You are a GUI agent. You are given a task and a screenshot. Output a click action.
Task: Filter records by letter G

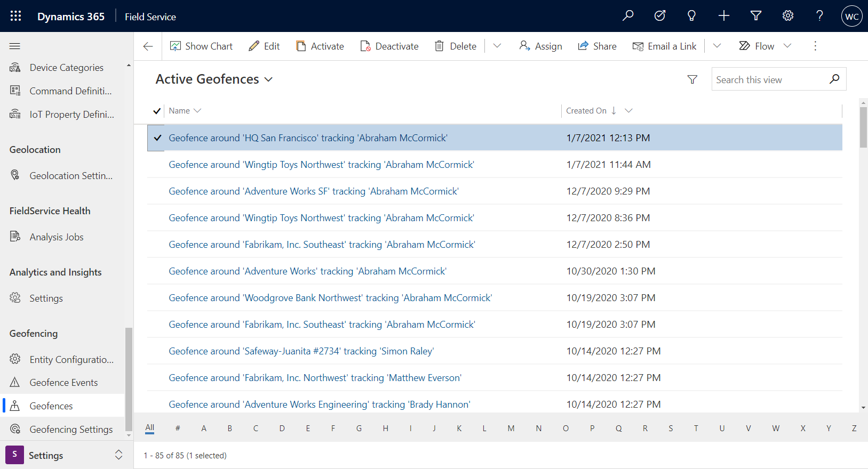pyautogui.click(x=359, y=428)
